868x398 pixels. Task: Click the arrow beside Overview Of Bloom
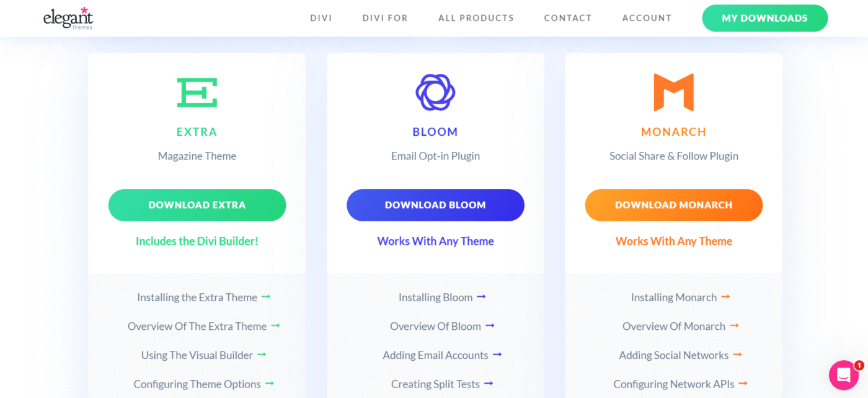coord(490,326)
